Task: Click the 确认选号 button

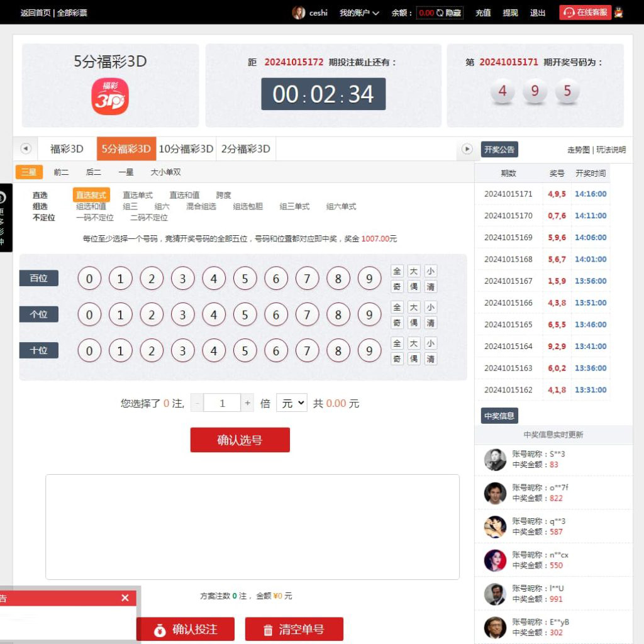Action: pos(240,440)
